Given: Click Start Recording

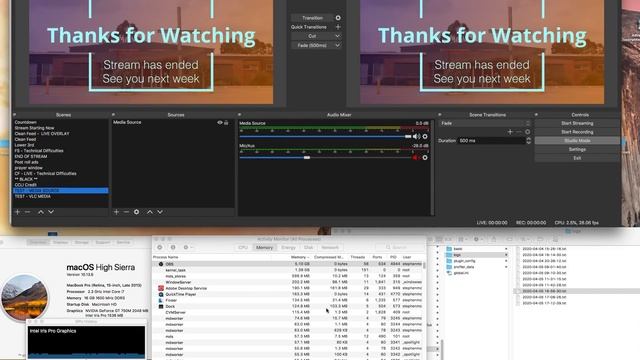Looking at the screenshot, I should coord(577,132).
